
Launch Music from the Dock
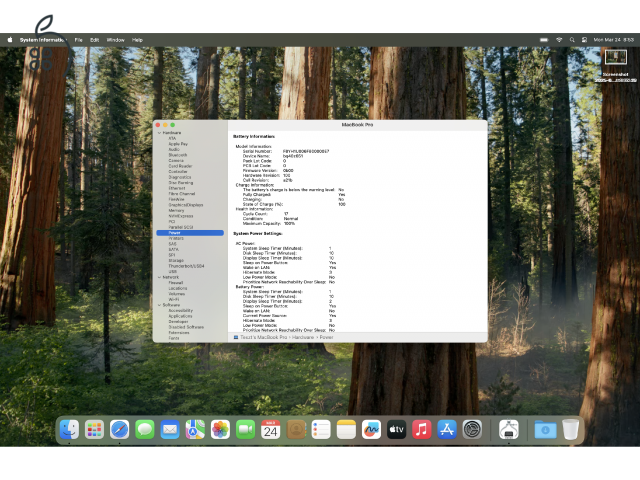coord(422,429)
